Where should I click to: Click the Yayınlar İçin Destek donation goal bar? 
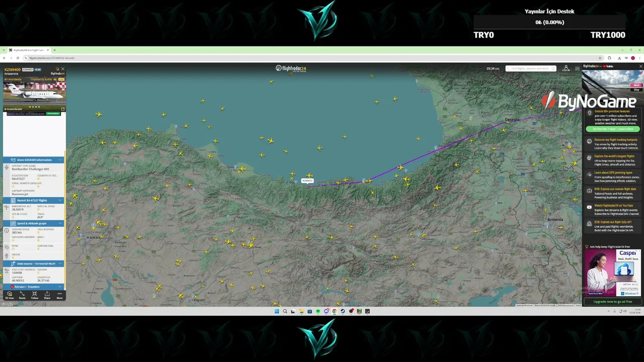[549, 22]
